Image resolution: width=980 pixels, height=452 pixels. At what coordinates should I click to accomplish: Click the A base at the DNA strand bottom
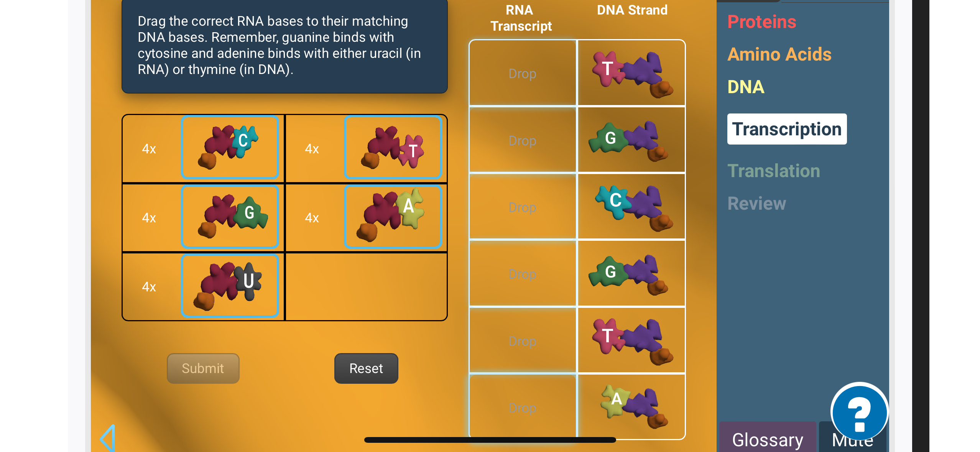coord(631,407)
